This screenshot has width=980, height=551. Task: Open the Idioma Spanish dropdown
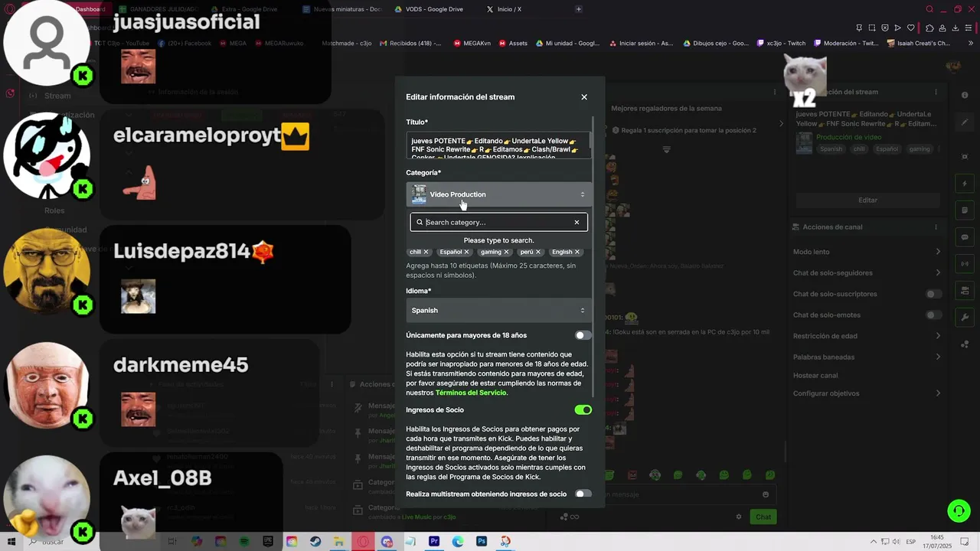pos(499,310)
